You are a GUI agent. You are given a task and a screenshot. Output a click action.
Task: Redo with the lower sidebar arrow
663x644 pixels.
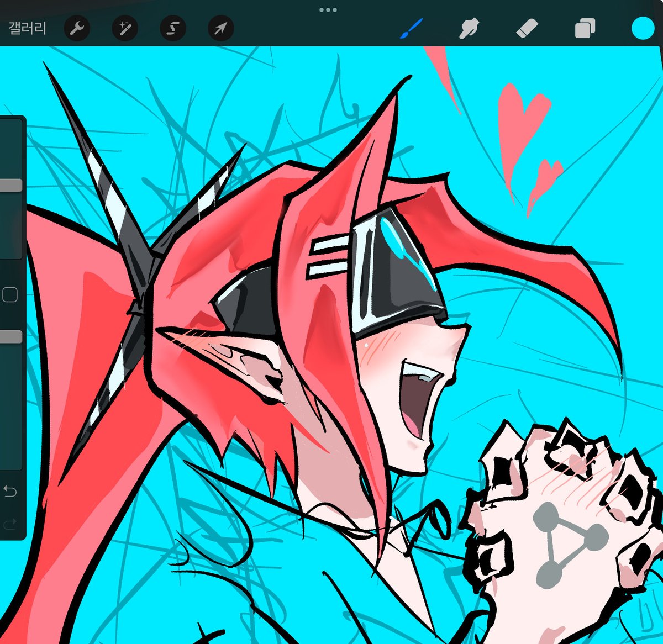pyautogui.click(x=10, y=524)
